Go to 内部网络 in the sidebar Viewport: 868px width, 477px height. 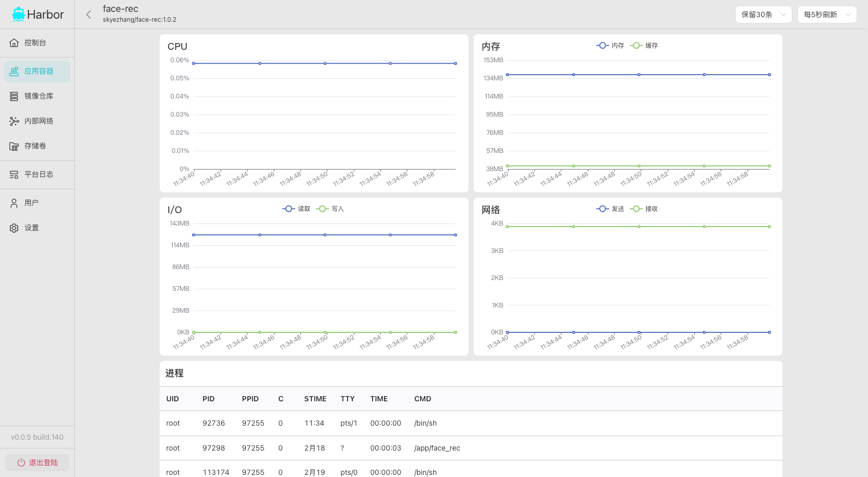click(x=37, y=121)
